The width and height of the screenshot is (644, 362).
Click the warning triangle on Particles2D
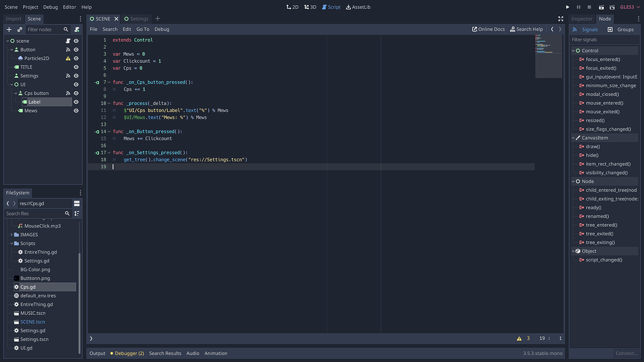pyautogui.click(x=68, y=58)
